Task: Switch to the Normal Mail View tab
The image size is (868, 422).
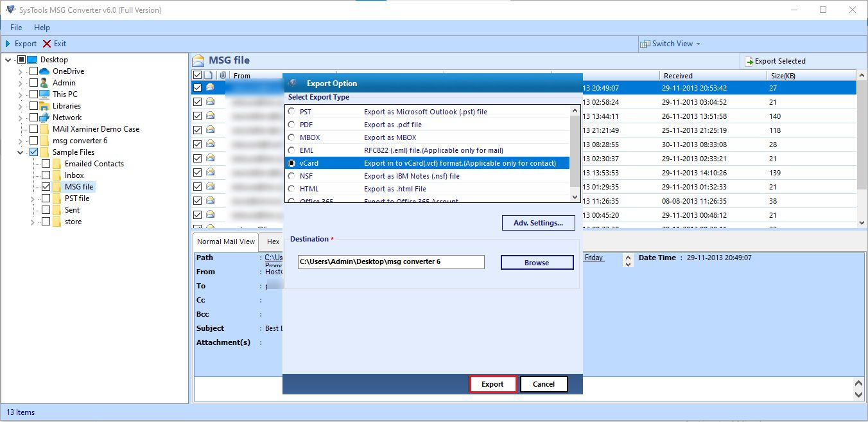Action: pos(226,242)
